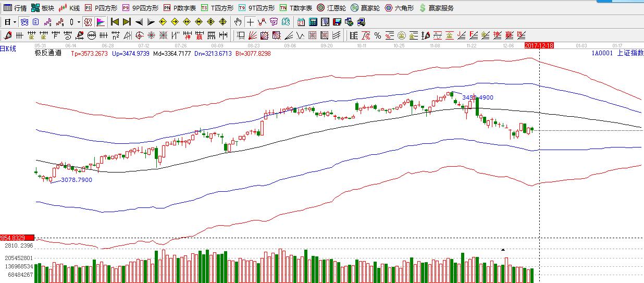644x283 pixels.
Task: Toggle the colored flag chart button
Action: pos(101,22)
